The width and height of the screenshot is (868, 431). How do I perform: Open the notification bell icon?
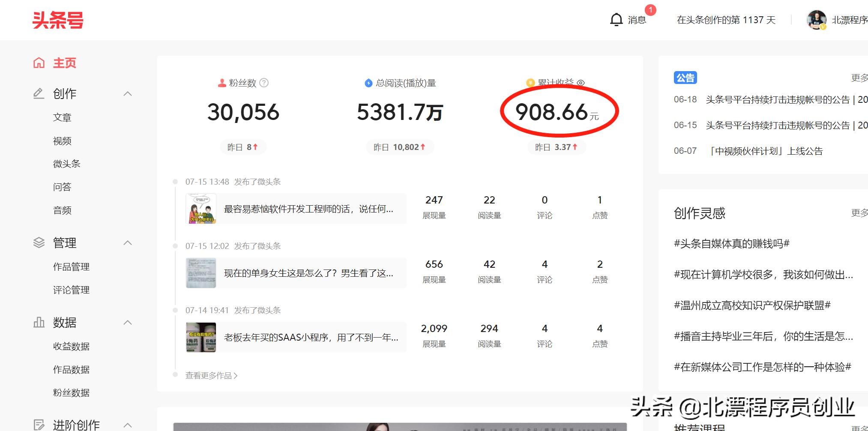[x=616, y=20]
